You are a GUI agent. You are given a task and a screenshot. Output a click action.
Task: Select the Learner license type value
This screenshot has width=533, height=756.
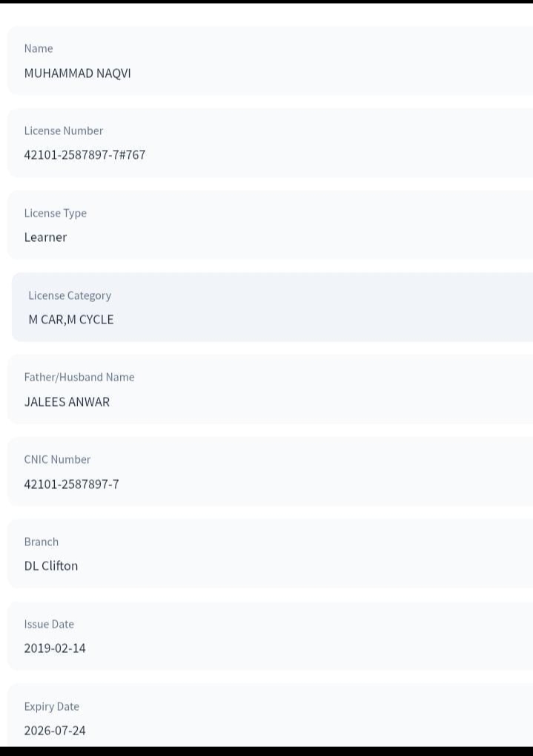(x=45, y=237)
